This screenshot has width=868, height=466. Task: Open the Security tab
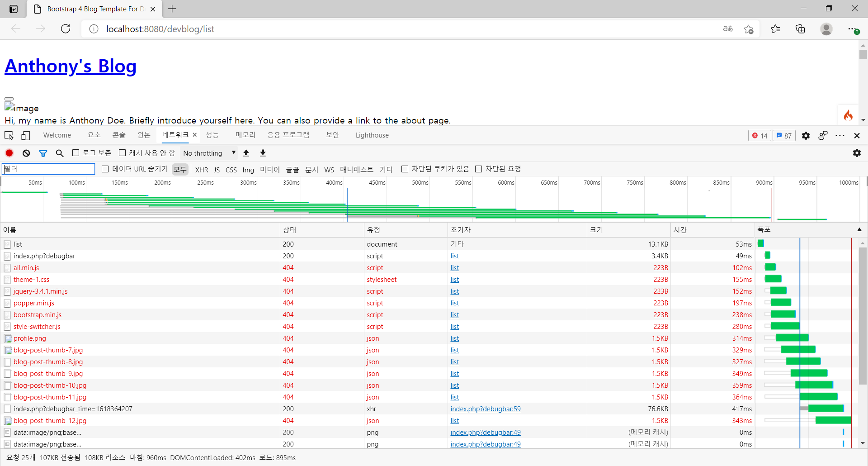pos(332,135)
